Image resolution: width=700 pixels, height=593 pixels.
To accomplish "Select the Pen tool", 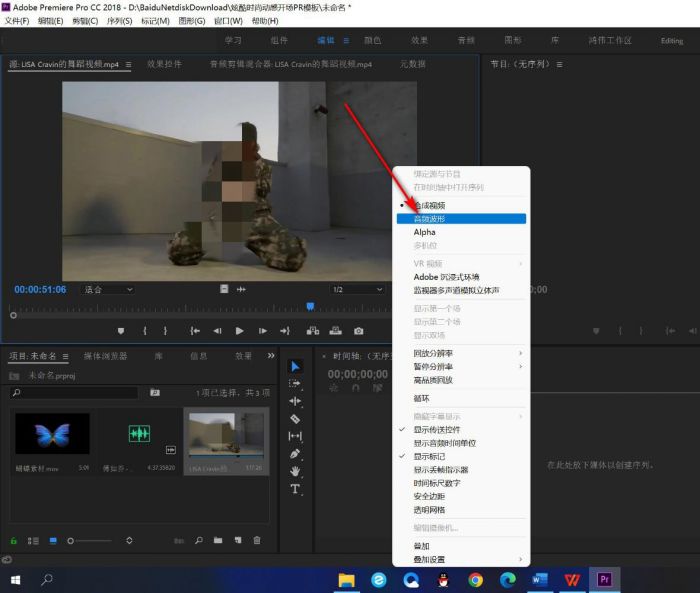I will pos(295,454).
